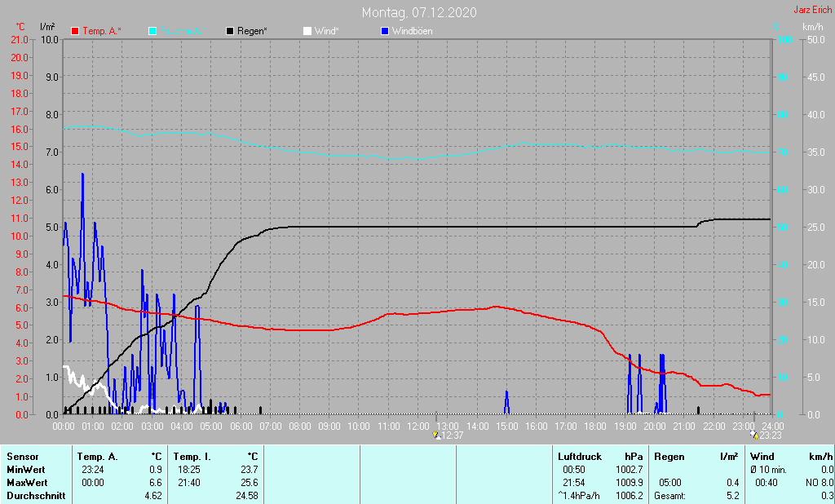Screen dimensions: 835x504
Task: Click the '1002.7' pressure value
Action: tap(630, 470)
